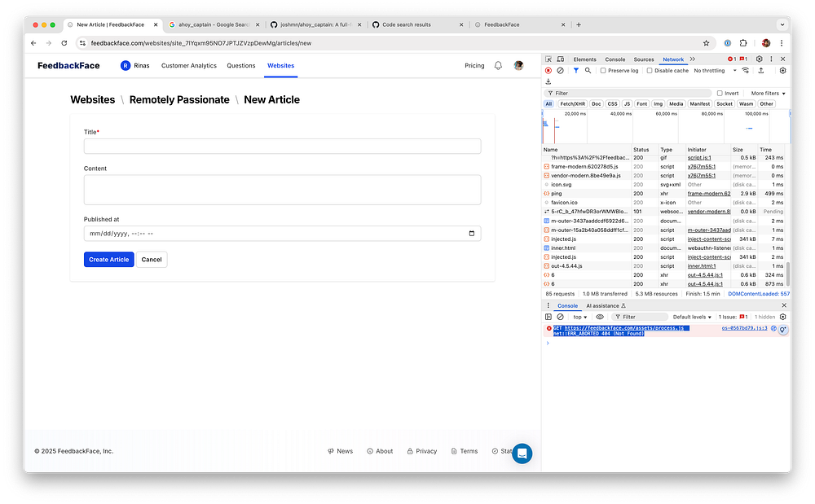Click the AI explain lightbulb on error
Image resolution: width=815 pixels, height=504 pixels.
pyautogui.click(x=782, y=330)
